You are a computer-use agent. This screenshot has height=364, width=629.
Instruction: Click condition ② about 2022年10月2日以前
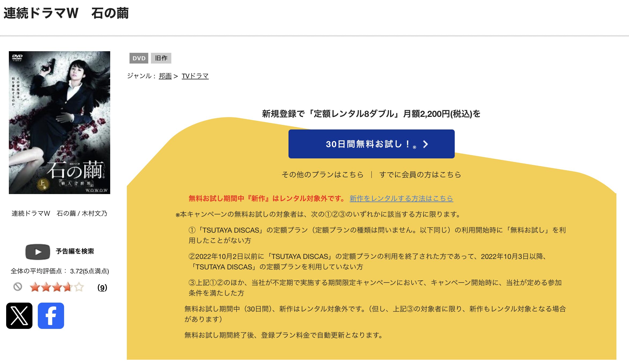368,261
